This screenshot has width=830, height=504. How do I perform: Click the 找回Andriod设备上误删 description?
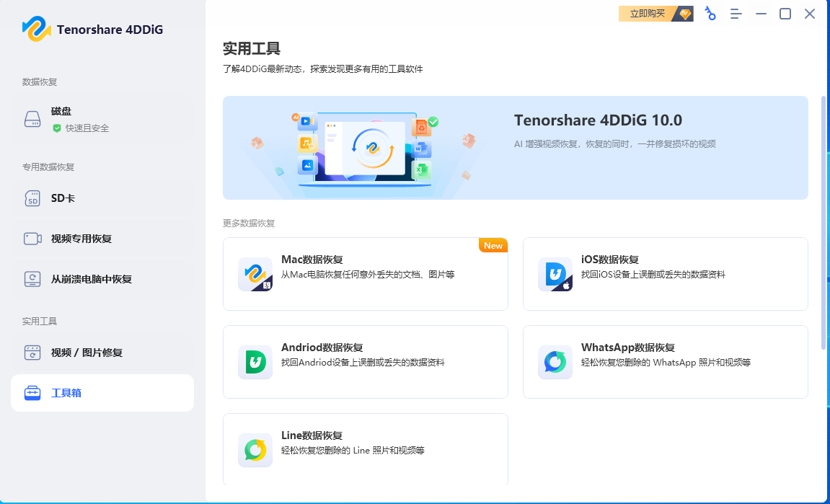[x=363, y=363]
